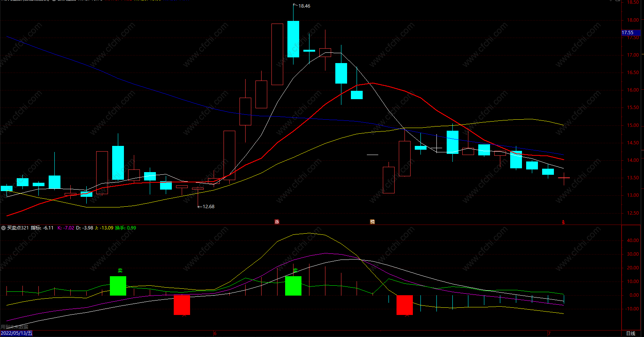Viewport: 644px width, 337px height.
Task: Click the 12.68 low price label
Action: [208, 207]
